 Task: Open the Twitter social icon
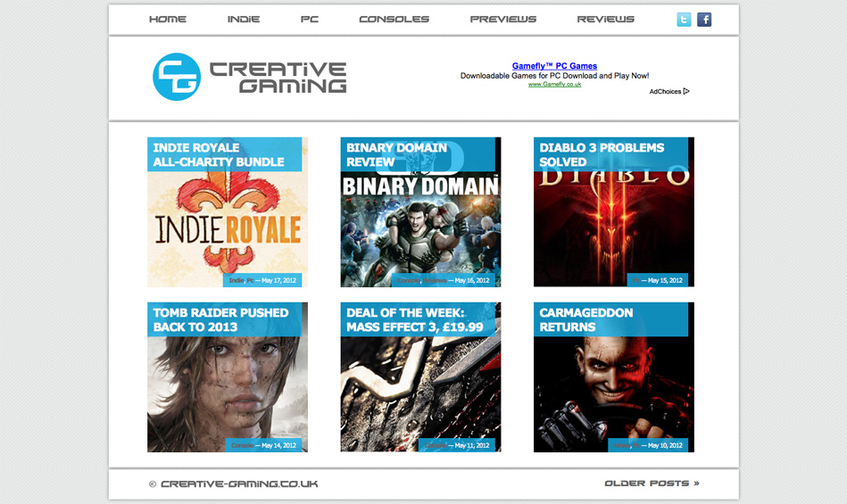684,20
